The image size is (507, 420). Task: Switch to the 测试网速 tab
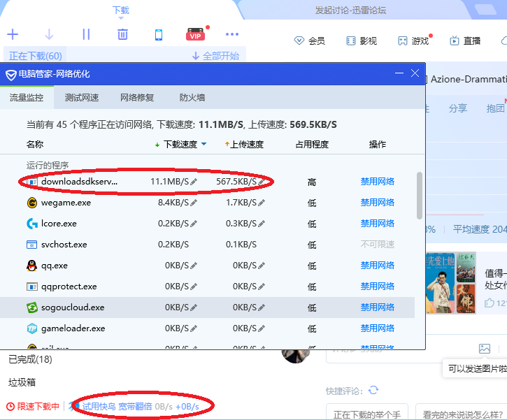point(82,98)
